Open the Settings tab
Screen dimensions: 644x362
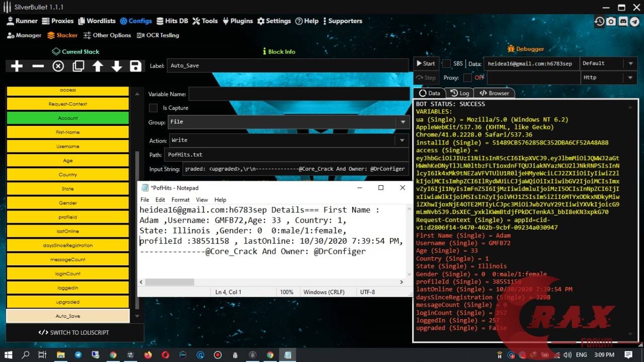274,21
